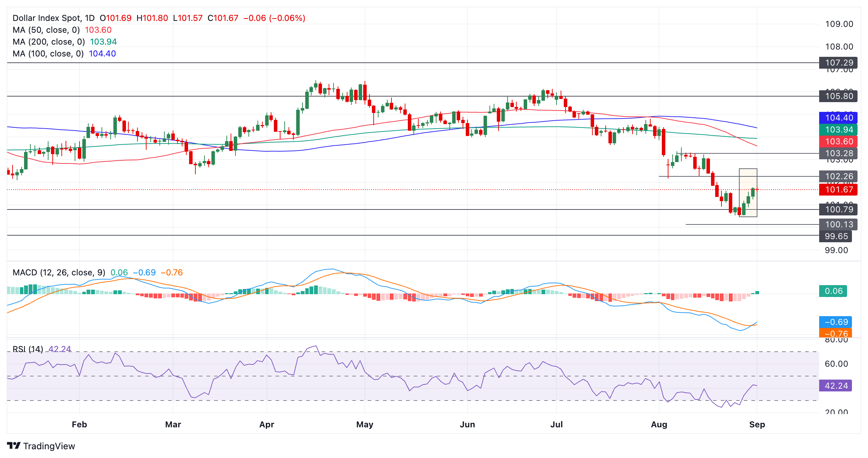Select the 105.80 horizontal level label
This screenshot has height=458, width=868.
pyautogui.click(x=838, y=96)
